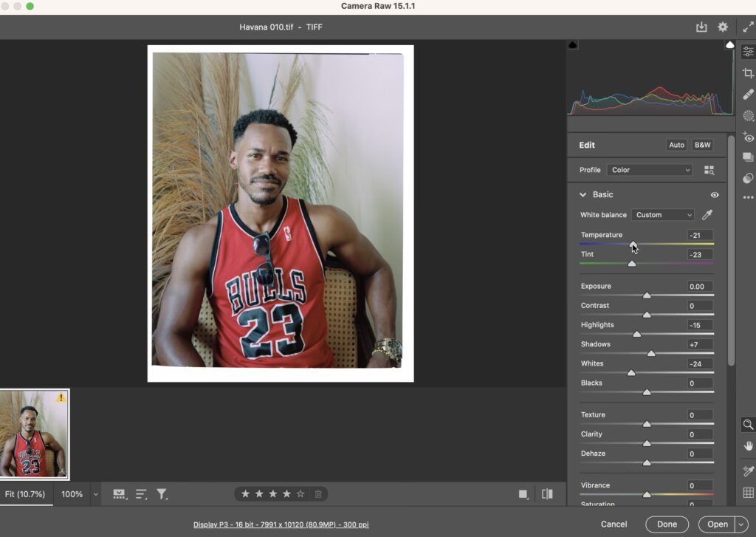The height and width of the screenshot is (537, 756).
Task: Select the Red Eye removal tool
Action: pos(748,137)
